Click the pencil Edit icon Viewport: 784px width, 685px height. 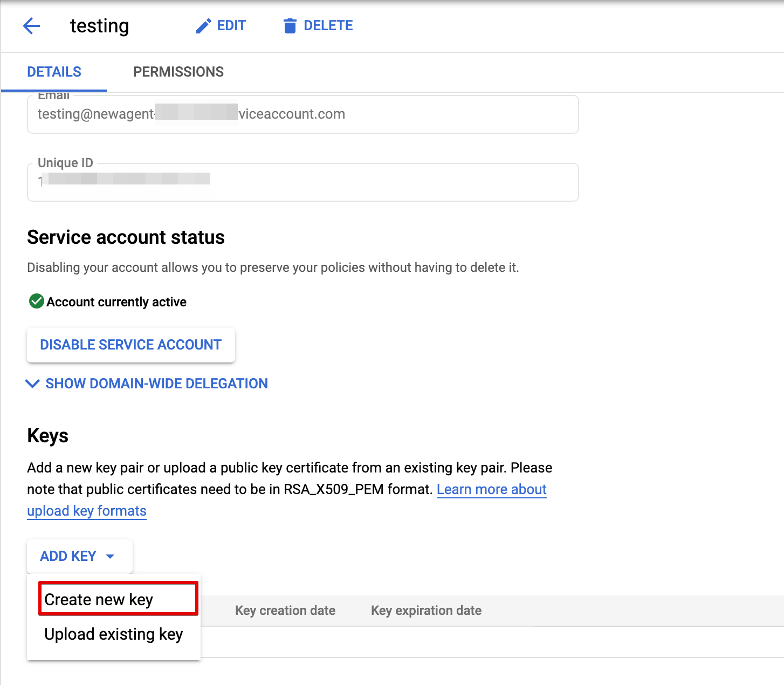point(203,26)
